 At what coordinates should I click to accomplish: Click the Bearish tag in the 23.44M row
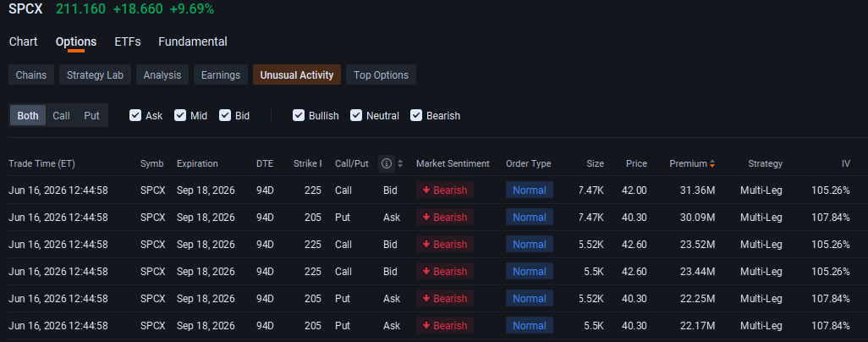[445, 272]
